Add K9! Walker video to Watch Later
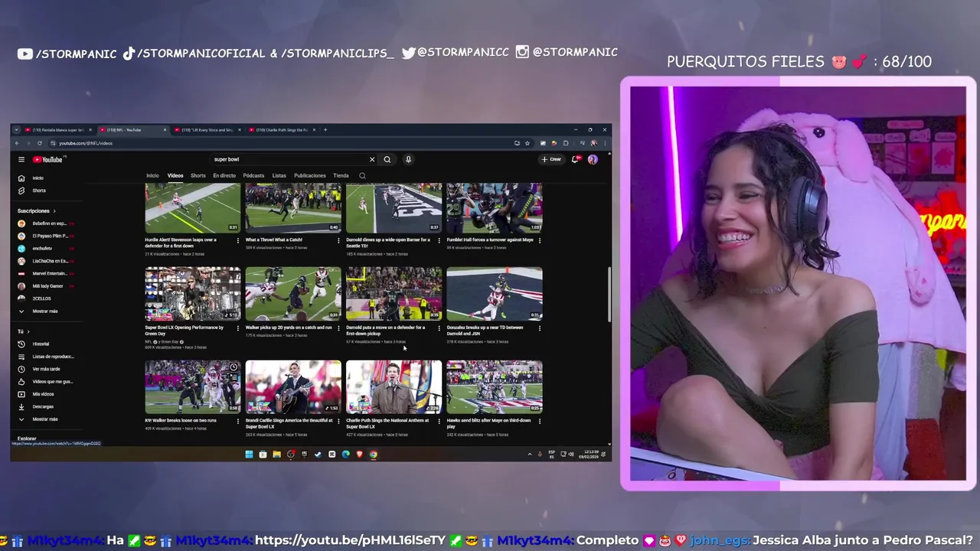The width and height of the screenshot is (980, 551). (x=234, y=367)
